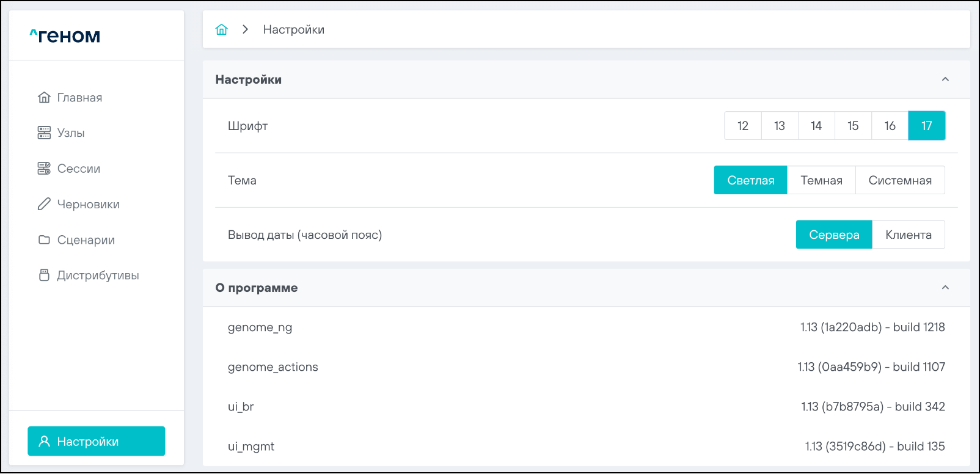The height and width of the screenshot is (474, 980).
Task: Select Светлая theme button
Action: 750,180
